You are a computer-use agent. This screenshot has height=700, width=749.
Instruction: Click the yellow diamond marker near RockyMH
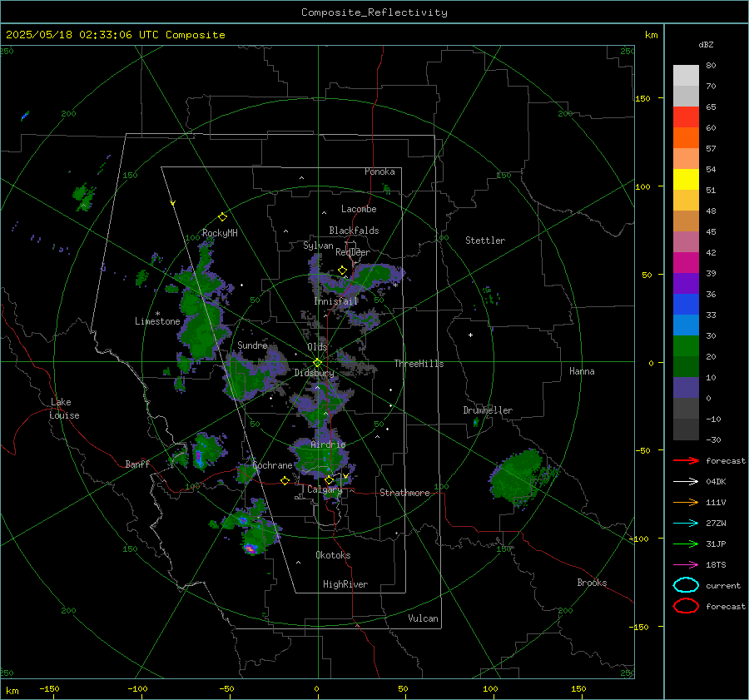click(x=222, y=217)
